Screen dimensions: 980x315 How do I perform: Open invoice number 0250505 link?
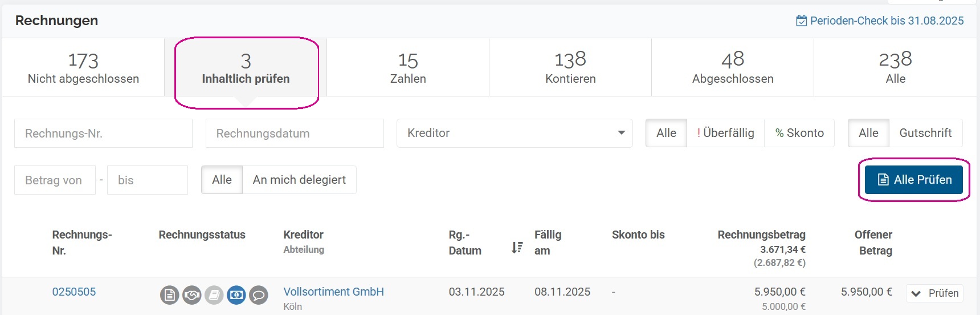point(74,292)
